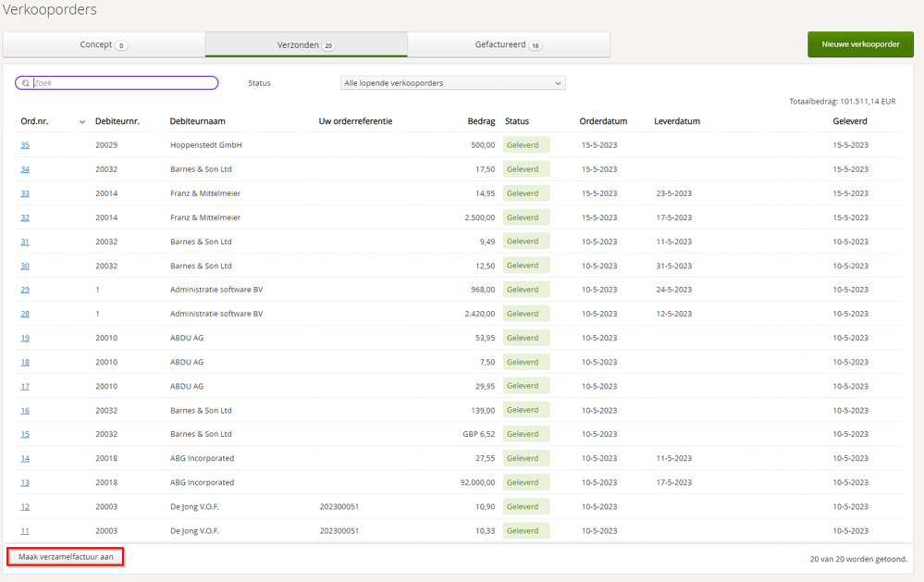924x582 pixels.
Task: Sort by Bedrag column header
Action: [481, 121]
